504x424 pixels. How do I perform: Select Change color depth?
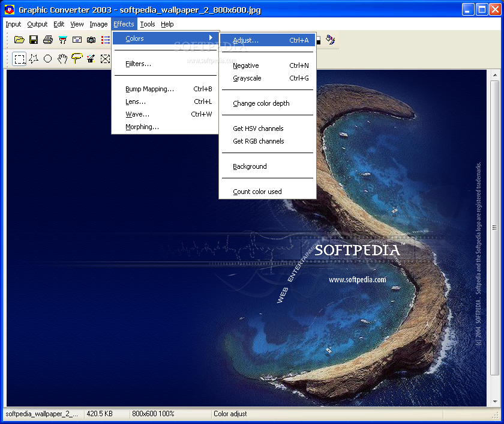268,103
